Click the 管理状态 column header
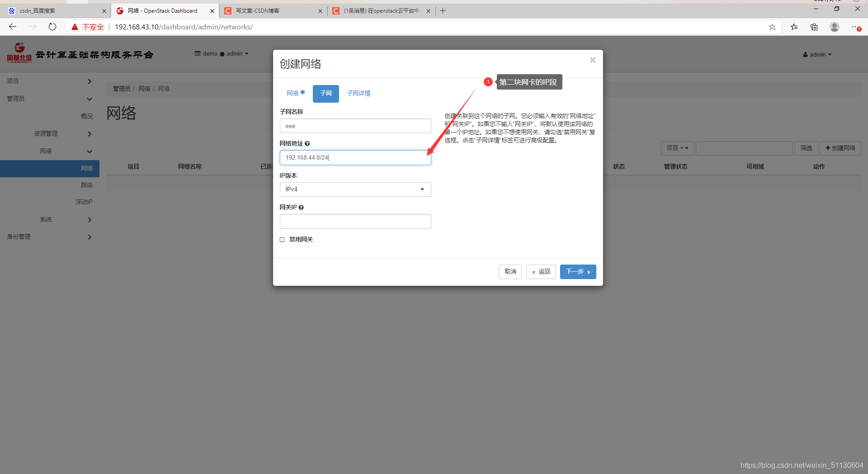 (x=675, y=166)
